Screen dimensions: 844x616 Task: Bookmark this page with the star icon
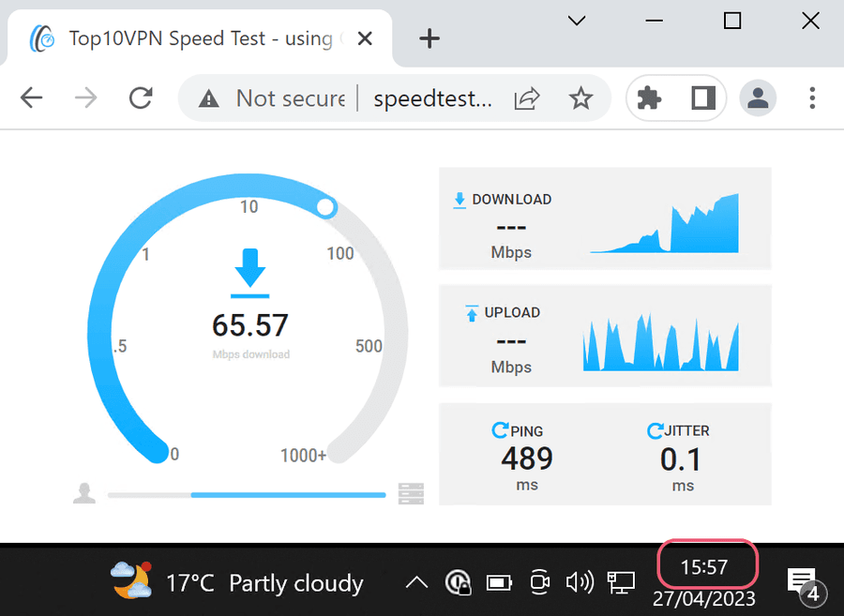click(581, 98)
